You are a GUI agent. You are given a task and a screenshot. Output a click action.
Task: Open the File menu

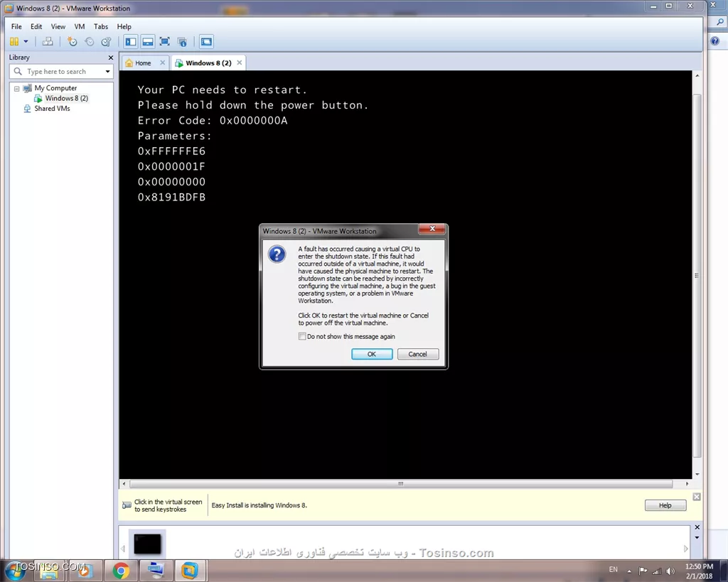[x=16, y=26]
